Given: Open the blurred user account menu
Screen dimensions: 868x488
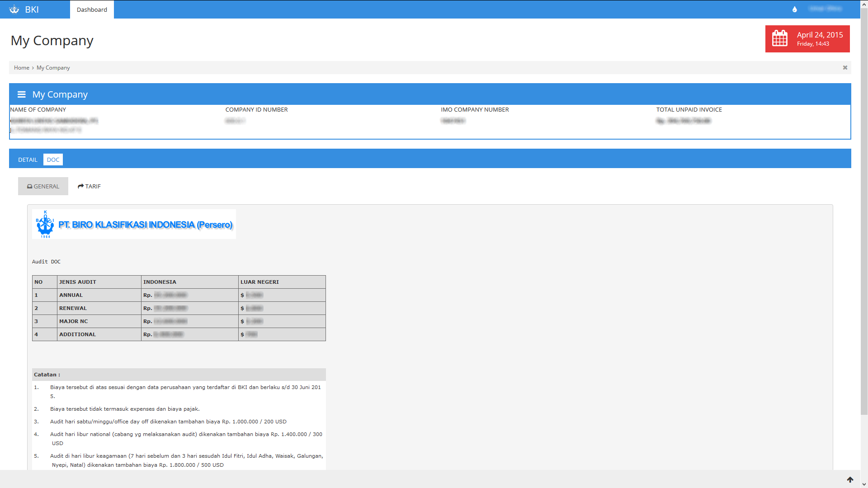Looking at the screenshot, I should tap(825, 9).
